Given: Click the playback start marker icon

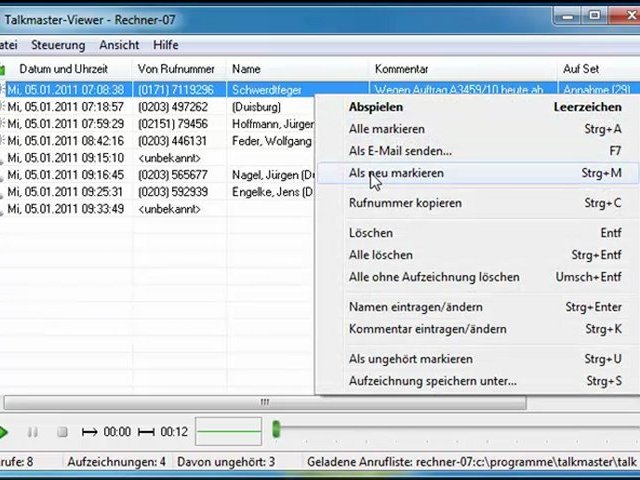Looking at the screenshot, I should tap(89, 432).
